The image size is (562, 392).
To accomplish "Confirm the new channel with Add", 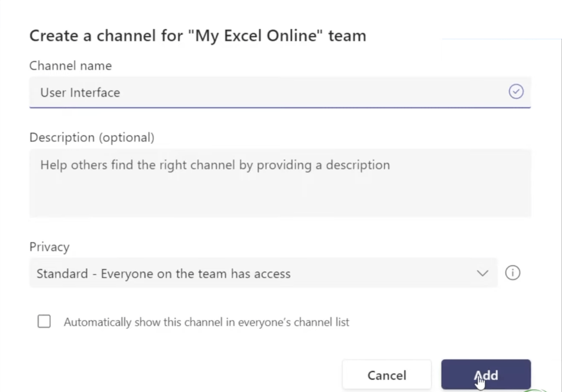I will [486, 375].
